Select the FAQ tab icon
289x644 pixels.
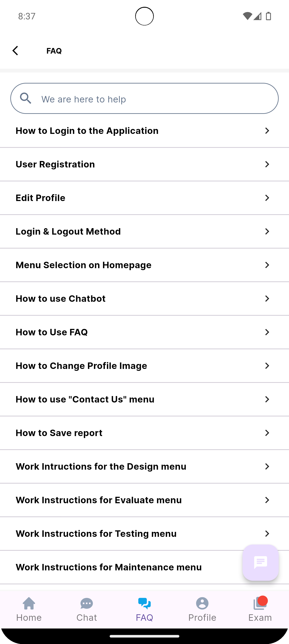pyautogui.click(x=144, y=604)
